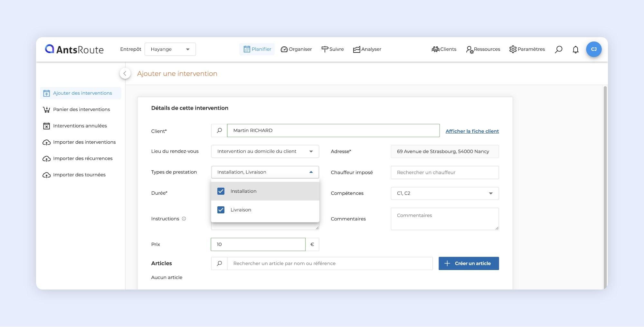Collapse the sidebar with the back arrow

tap(125, 73)
